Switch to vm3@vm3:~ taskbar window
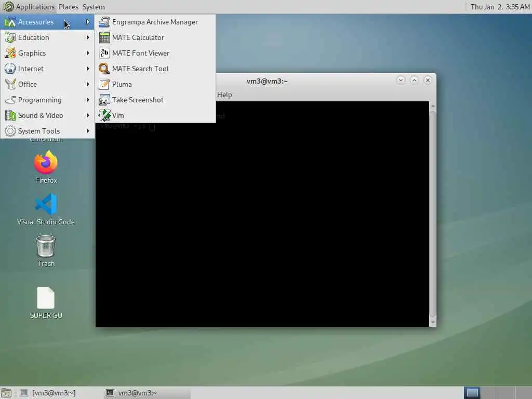The image size is (532, 399). (x=147, y=393)
